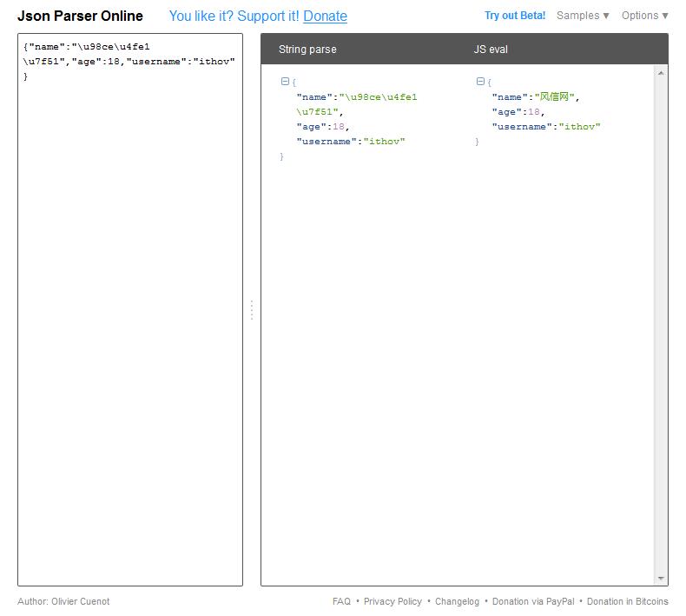Open the Privacy Policy link
The height and width of the screenshot is (616, 686).
pos(392,601)
